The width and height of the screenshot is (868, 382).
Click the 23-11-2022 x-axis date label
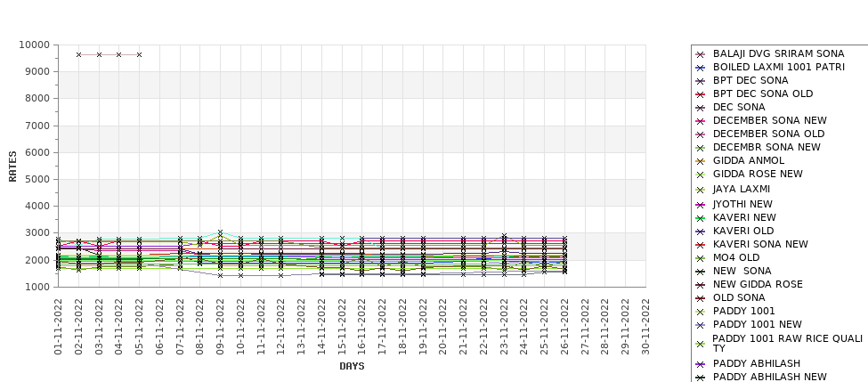tap(504, 327)
